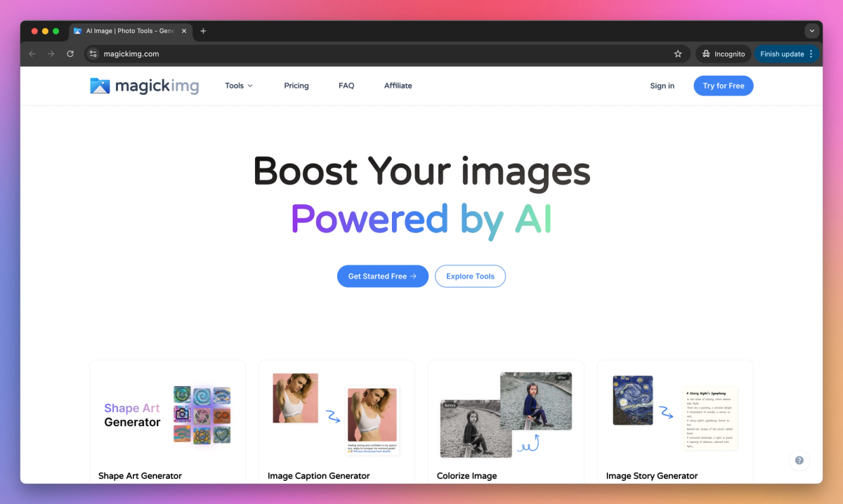843x504 pixels.
Task: Bookmark this page with the star icon
Action: point(677,53)
